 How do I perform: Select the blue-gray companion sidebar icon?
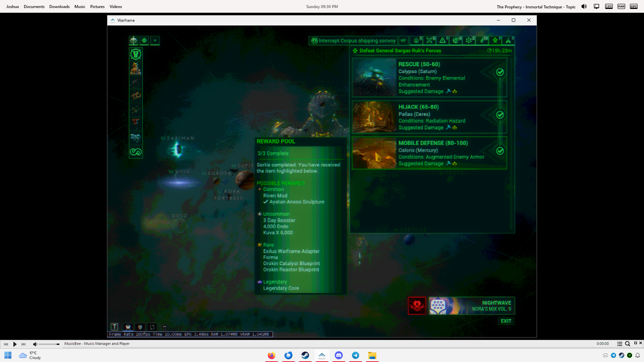pos(136,137)
